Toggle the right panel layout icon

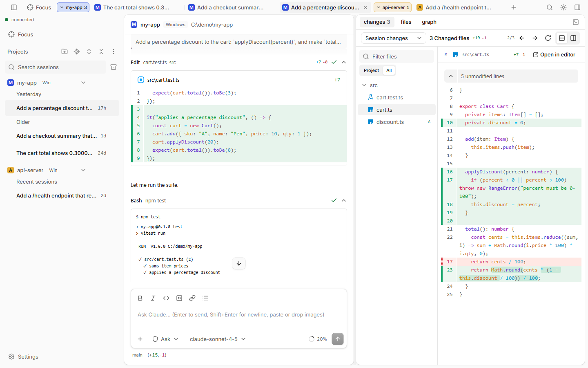pyautogui.click(x=577, y=7)
